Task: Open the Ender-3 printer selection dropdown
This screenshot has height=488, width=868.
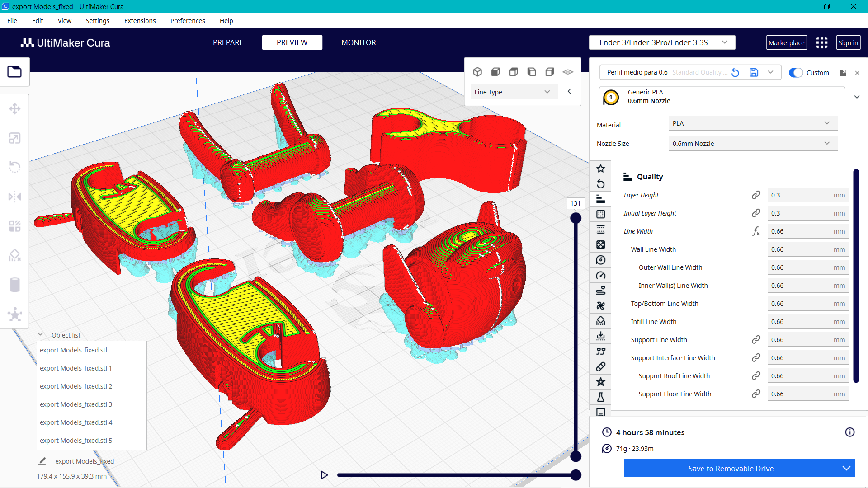Action: pyautogui.click(x=662, y=42)
